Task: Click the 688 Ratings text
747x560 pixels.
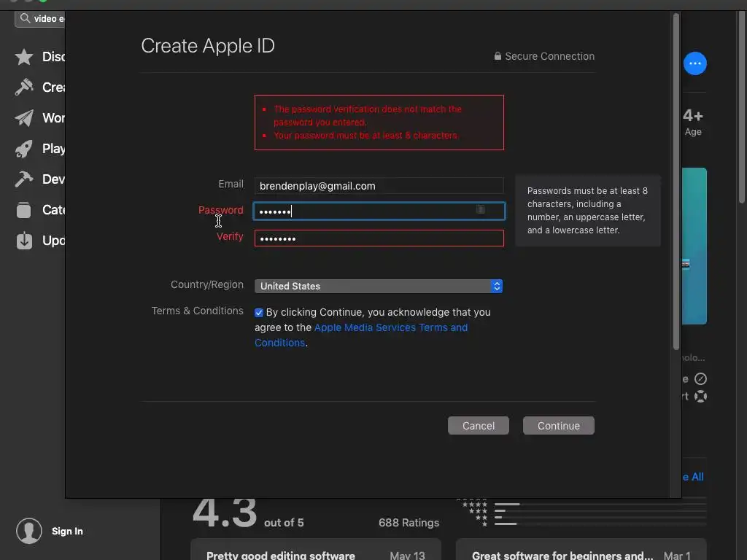Action: click(409, 523)
